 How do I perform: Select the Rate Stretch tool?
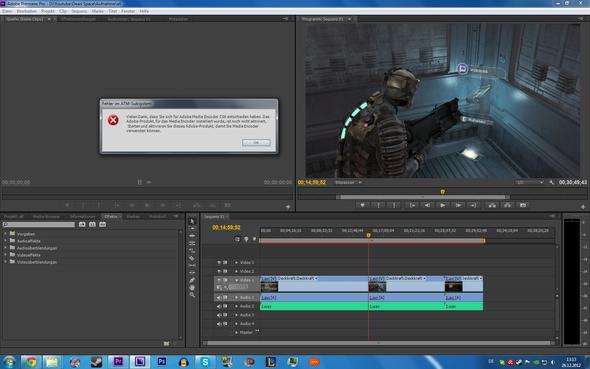(x=192, y=251)
